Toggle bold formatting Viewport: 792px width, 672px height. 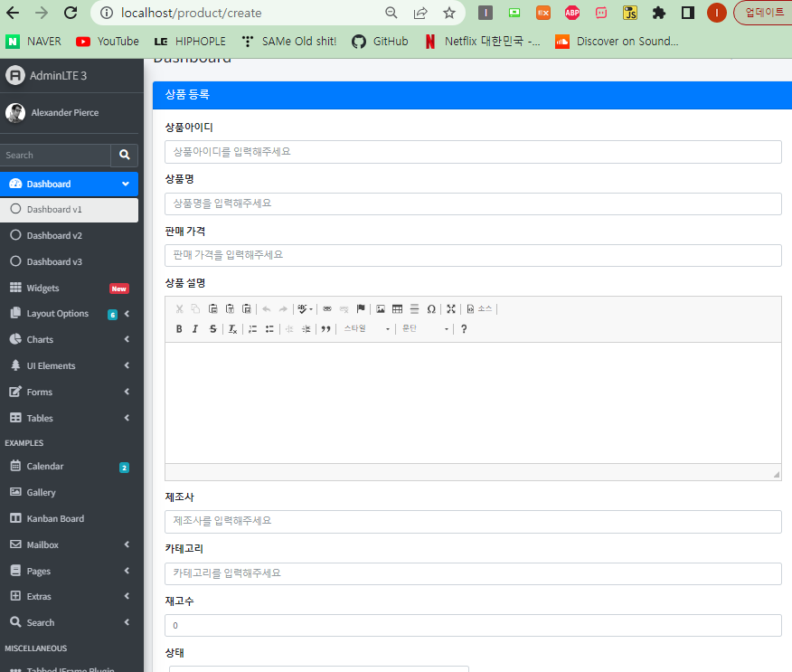click(179, 329)
